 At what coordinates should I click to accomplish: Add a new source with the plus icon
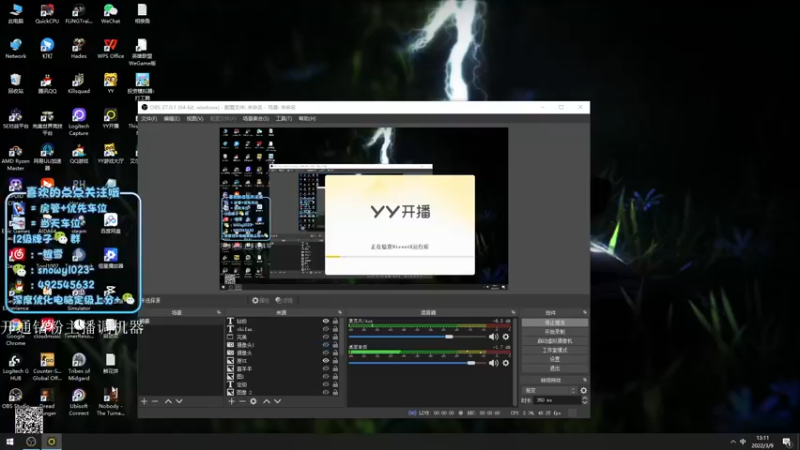(x=232, y=402)
